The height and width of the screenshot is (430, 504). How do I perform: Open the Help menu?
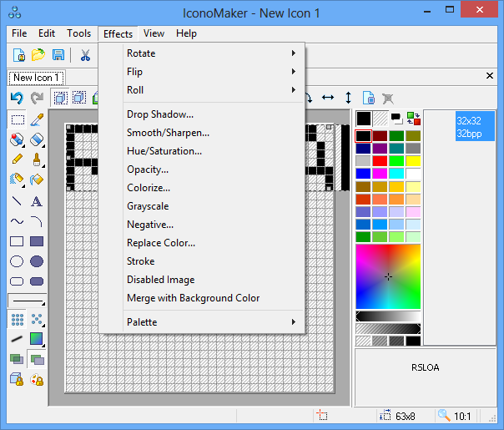186,33
